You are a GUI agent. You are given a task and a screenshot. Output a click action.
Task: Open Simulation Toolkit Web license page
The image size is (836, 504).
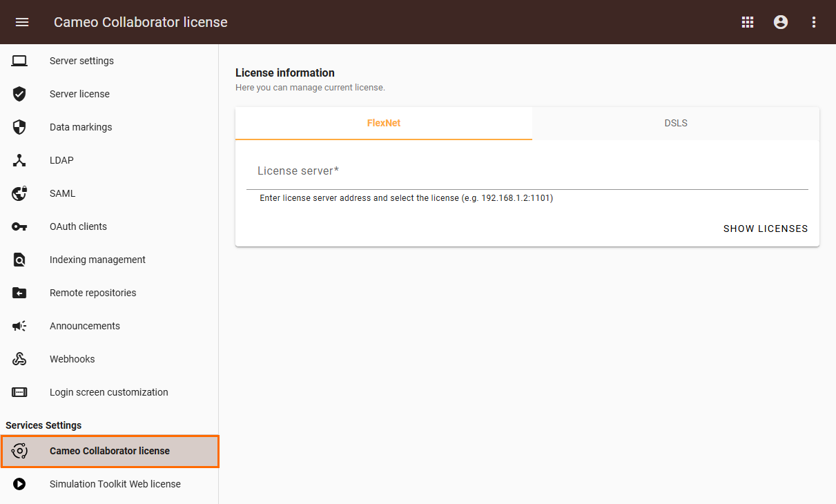point(115,484)
